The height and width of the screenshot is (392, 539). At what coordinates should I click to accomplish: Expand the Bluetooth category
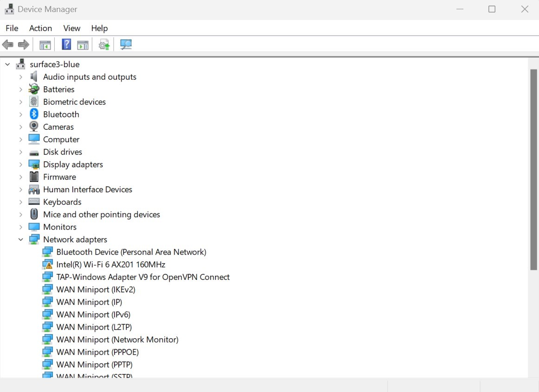20,114
